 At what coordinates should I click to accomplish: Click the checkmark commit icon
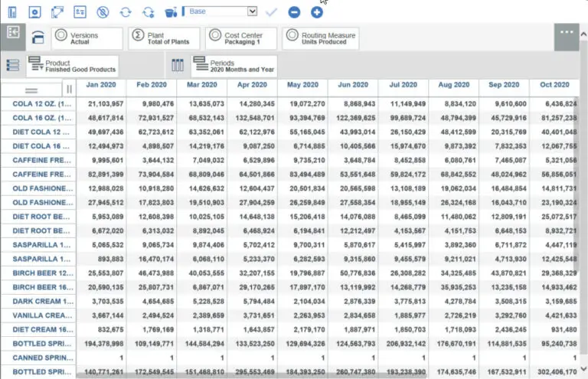tap(271, 12)
